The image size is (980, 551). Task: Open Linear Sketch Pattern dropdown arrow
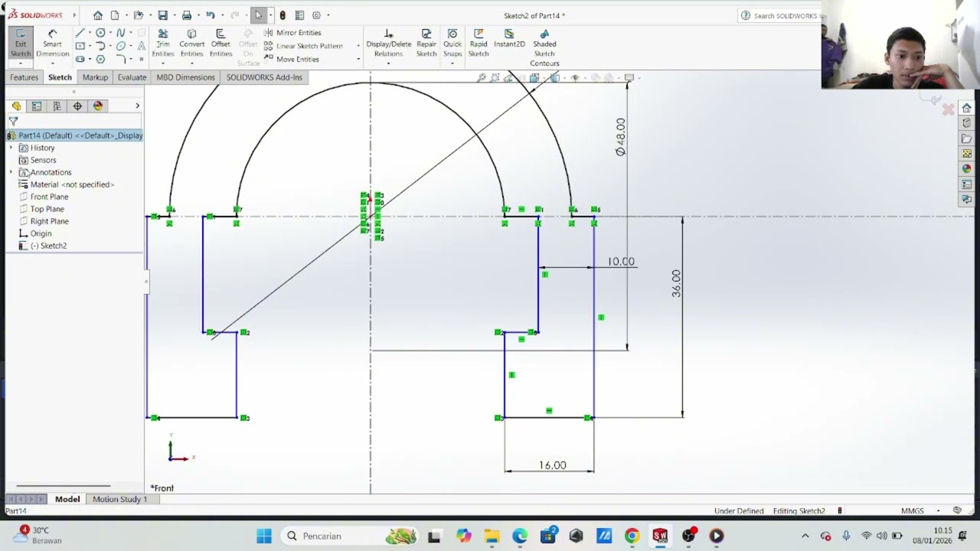click(358, 46)
